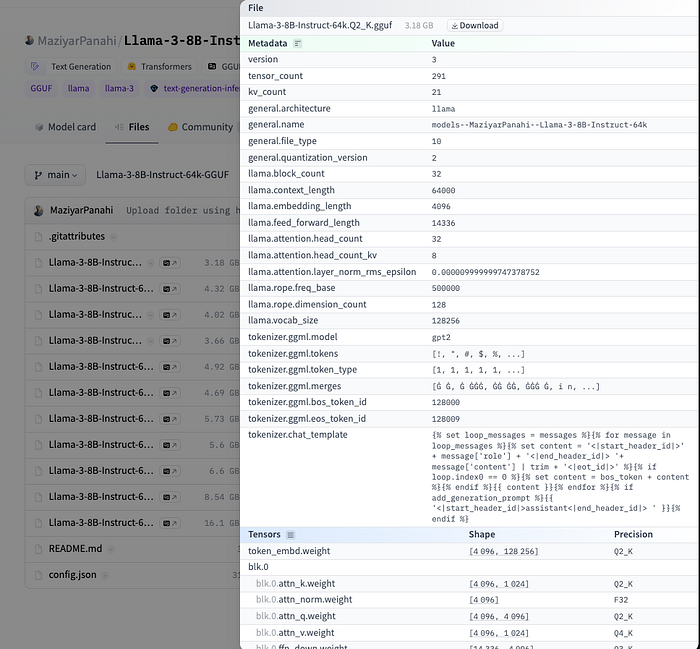The width and height of the screenshot is (700, 649).
Task: Click the llama.rope.freq_base value 500000
Action: tap(446, 288)
